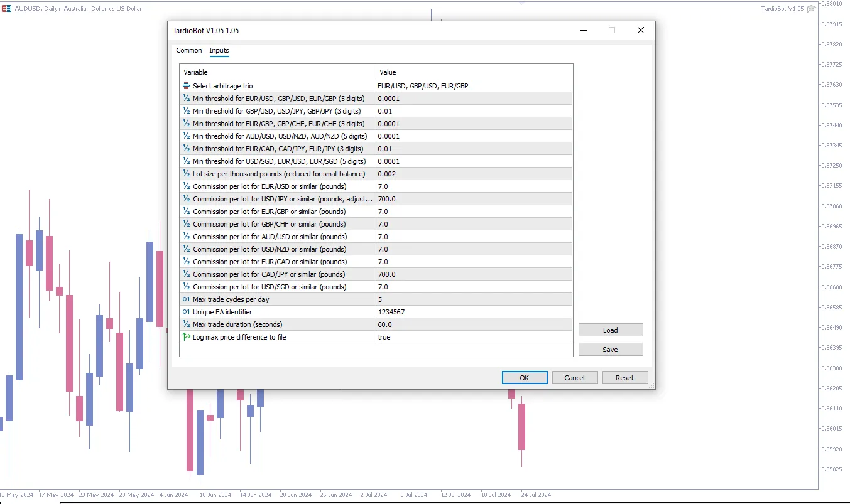
Task: Click the ½ icon beside Max trade duration
Action: point(186,324)
